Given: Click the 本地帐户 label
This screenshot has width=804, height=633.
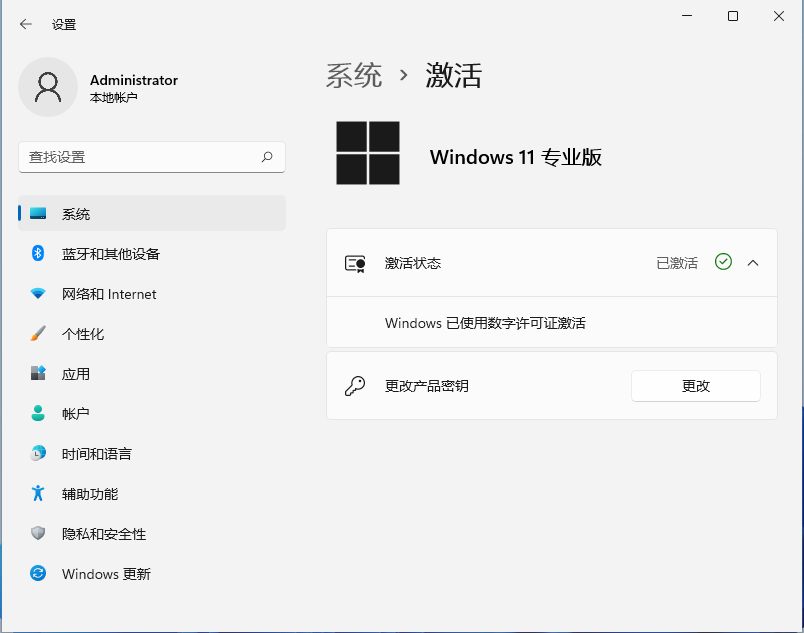Looking at the screenshot, I should tap(113, 97).
